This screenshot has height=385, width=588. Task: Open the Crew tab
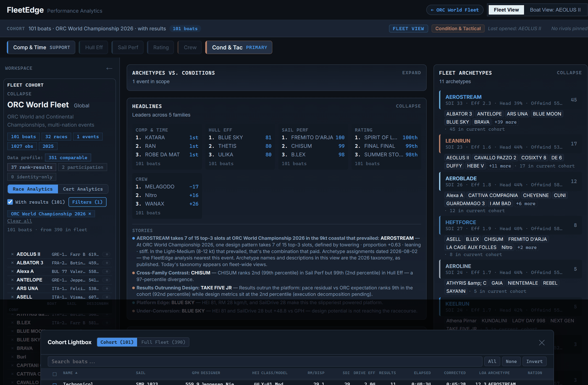(190, 47)
